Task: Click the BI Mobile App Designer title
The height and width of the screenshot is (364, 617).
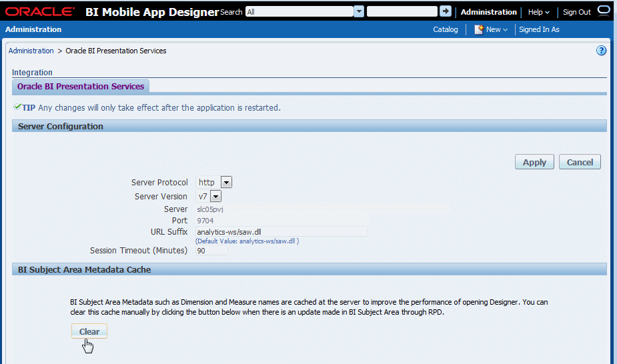Action: (152, 12)
